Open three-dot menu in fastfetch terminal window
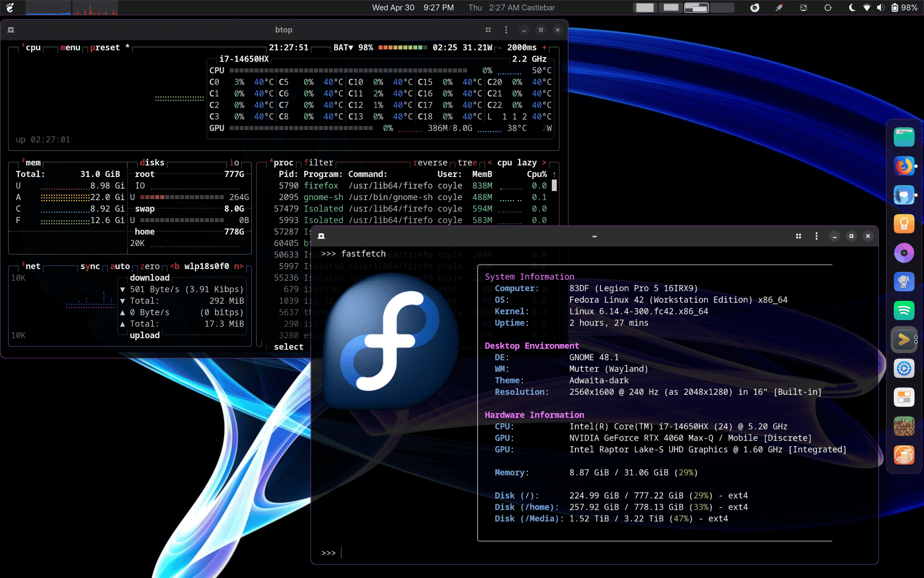Viewport: 924px width, 578px height. 816,236
